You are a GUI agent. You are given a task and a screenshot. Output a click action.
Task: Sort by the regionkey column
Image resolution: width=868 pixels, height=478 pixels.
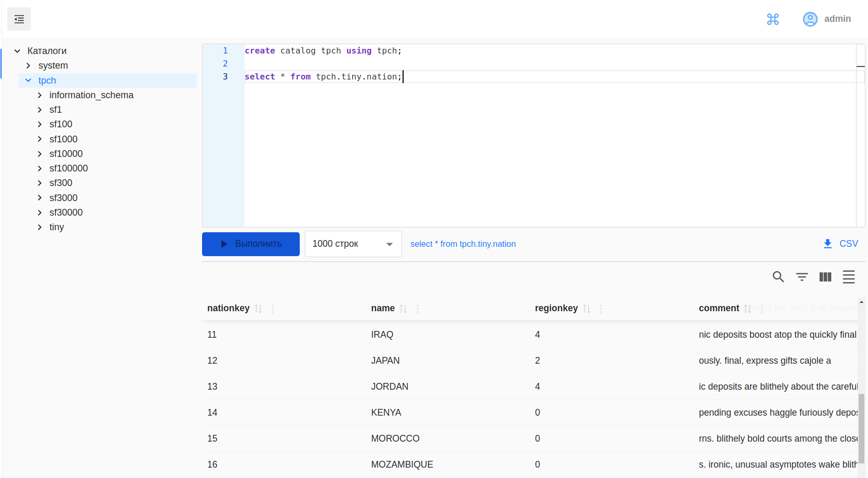click(586, 309)
